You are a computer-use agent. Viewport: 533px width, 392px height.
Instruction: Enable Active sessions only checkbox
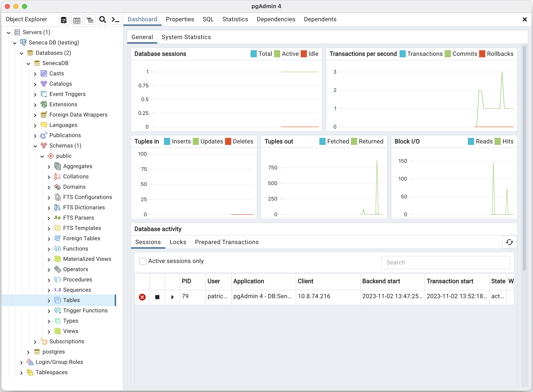click(x=143, y=261)
